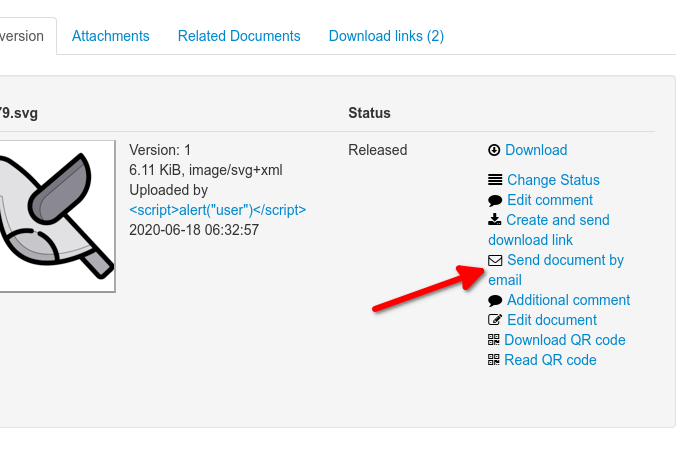Click the Change Status bars icon

point(495,180)
